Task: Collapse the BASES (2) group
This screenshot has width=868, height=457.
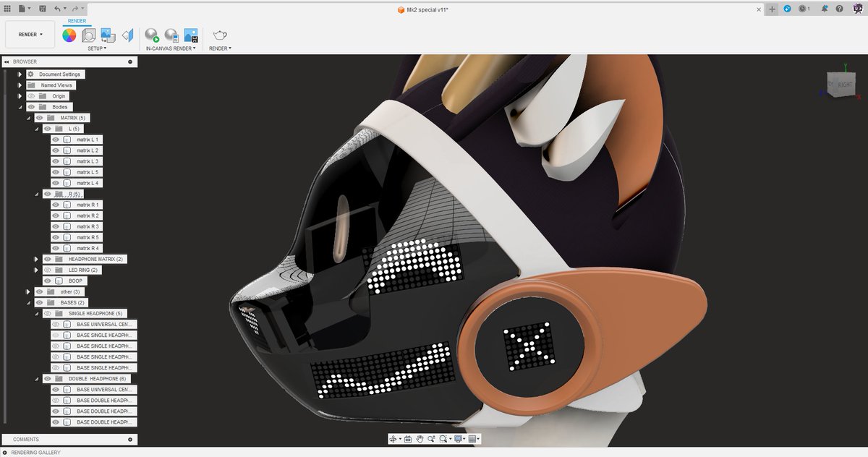Action: coord(29,302)
